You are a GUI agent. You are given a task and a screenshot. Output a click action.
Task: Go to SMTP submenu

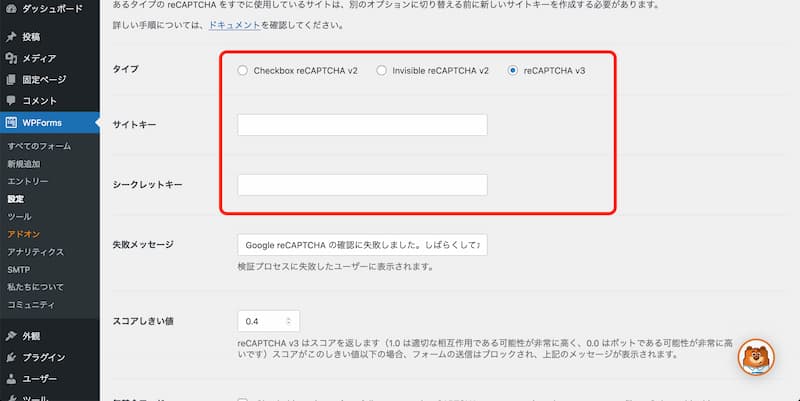(18, 269)
